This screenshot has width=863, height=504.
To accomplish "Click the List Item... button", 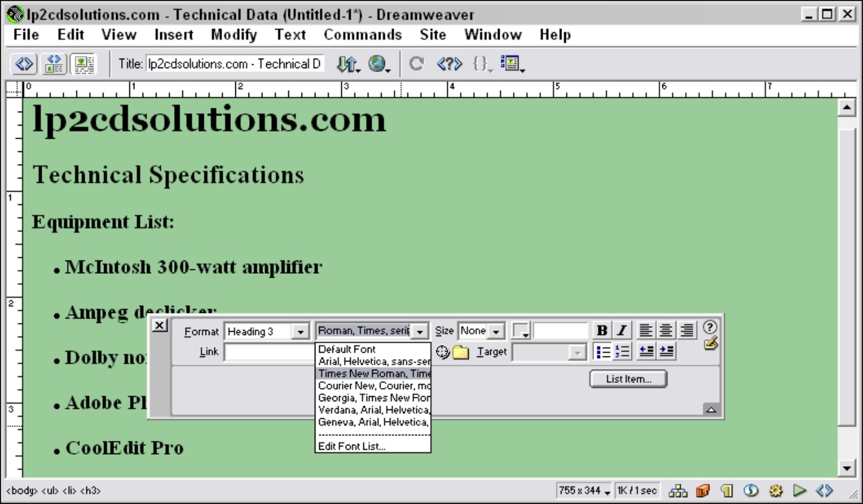I will [x=628, y=379].
